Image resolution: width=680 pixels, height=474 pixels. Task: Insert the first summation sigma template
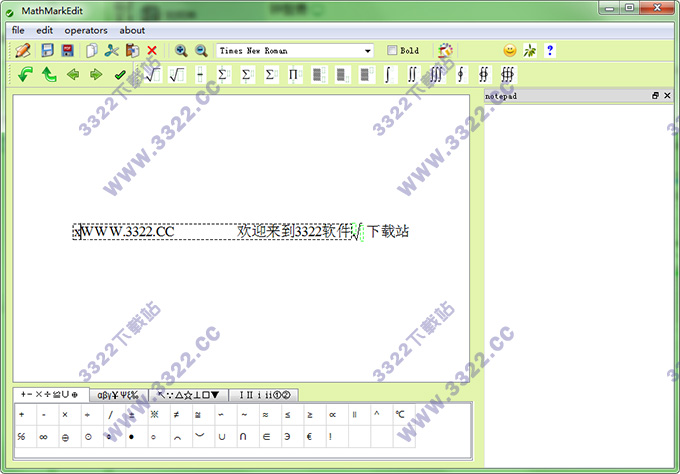pyautogui.click(x=223, y=75)
